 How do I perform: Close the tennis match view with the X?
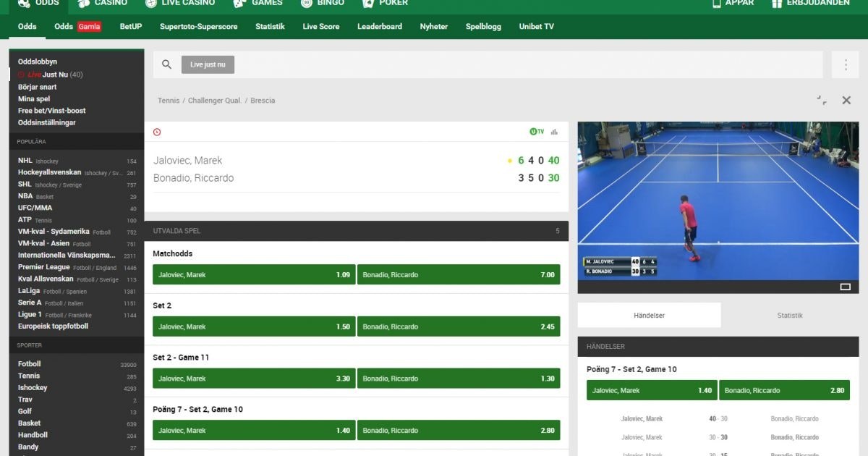(846, 101)
